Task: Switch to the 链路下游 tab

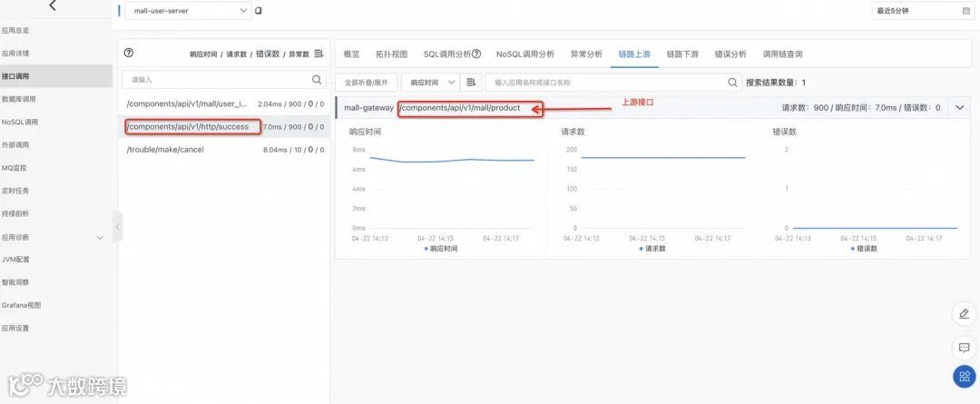Action: coord(682,54)
